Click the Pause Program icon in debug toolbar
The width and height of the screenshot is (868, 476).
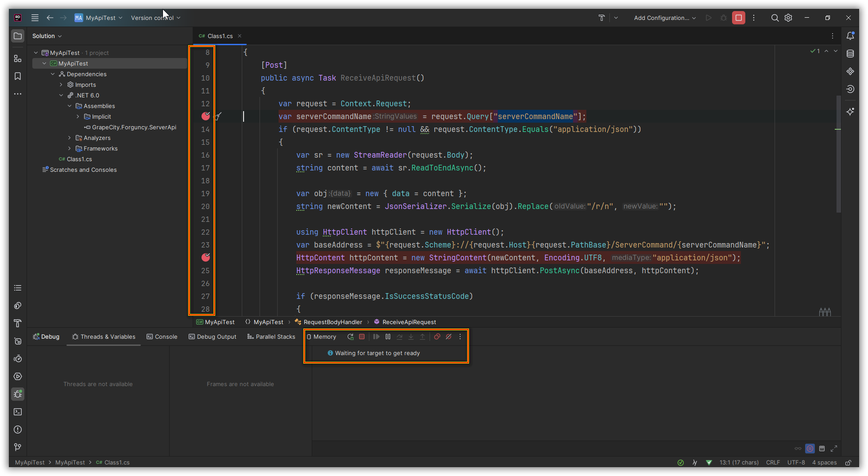(x=388, y=337)
